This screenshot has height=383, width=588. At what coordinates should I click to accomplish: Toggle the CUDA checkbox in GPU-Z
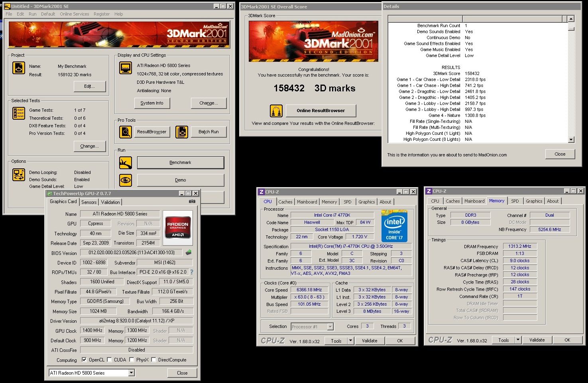pyautogui.click(x=109, y=359)
